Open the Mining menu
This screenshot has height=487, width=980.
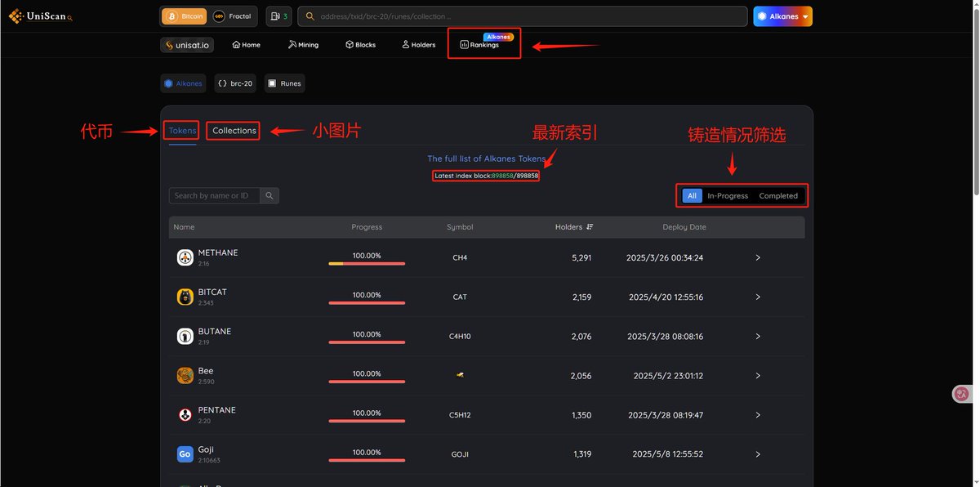[x=303, y=45]
